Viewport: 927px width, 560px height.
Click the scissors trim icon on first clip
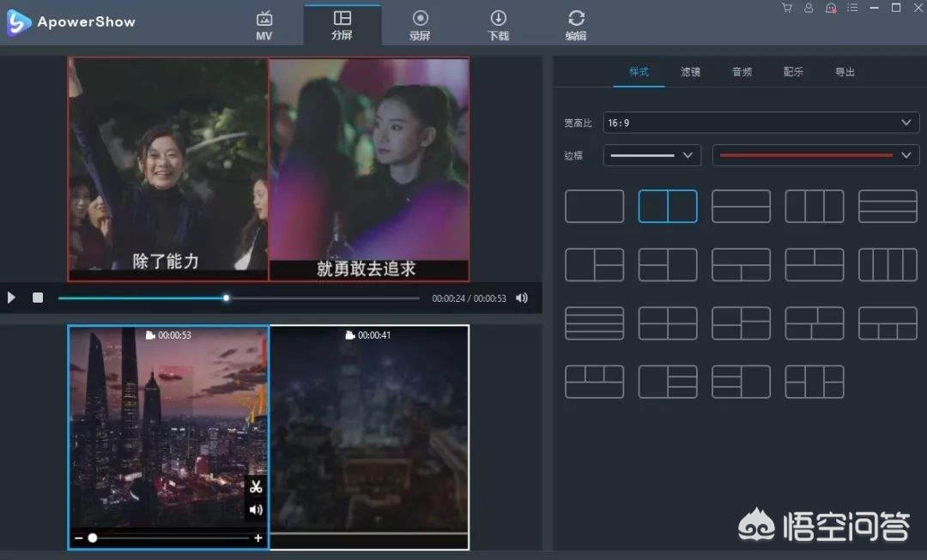pos(256,487)
